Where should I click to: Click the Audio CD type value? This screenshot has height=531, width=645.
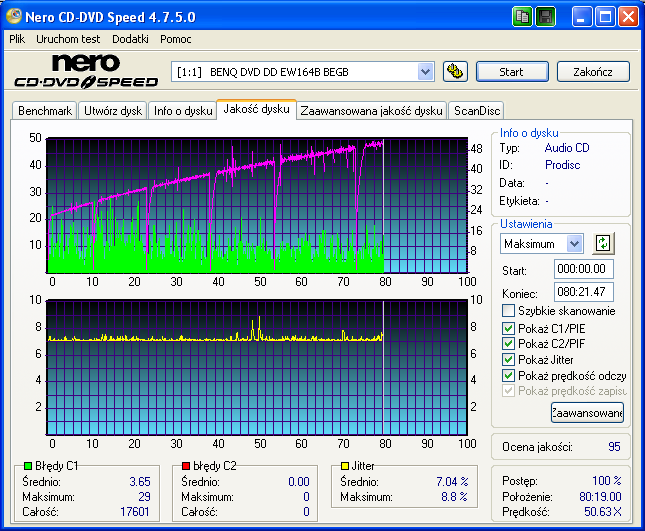pos(567,148)
